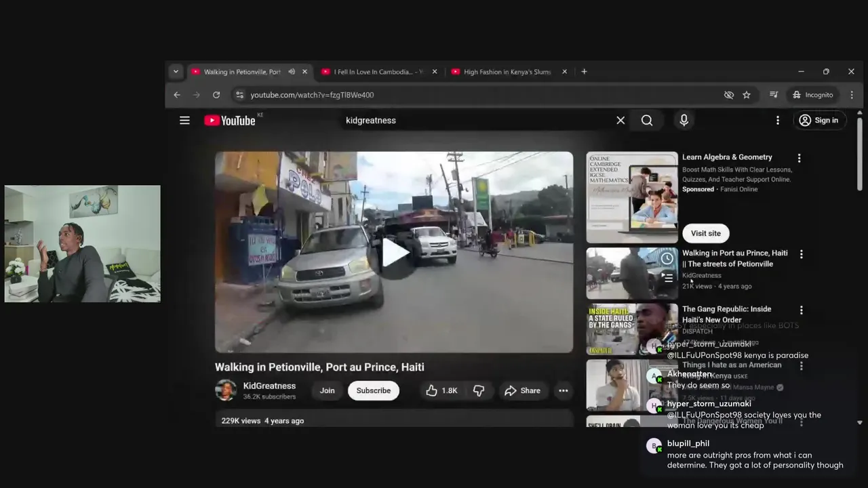868x488 pixels.
Task: Share the video
Action: click(522, 390)
